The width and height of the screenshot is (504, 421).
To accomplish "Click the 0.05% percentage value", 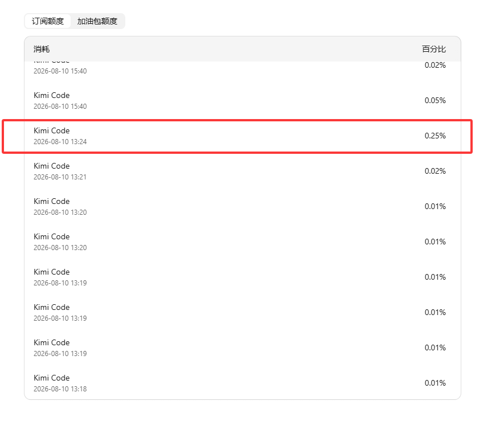I will (435, 100).
